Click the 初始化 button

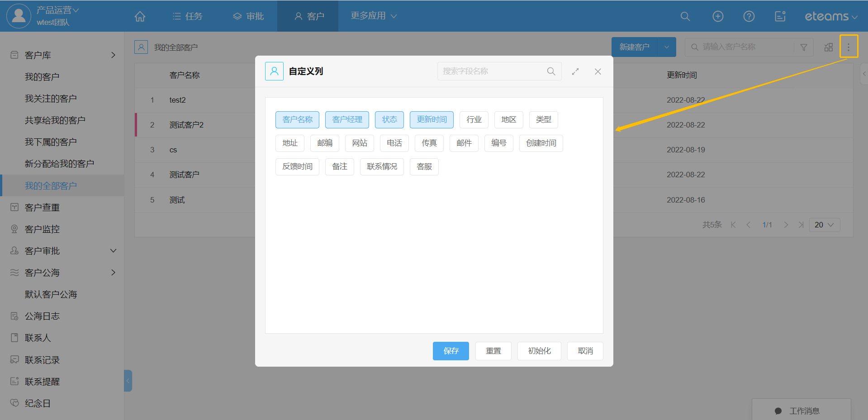tap(539, 351)
